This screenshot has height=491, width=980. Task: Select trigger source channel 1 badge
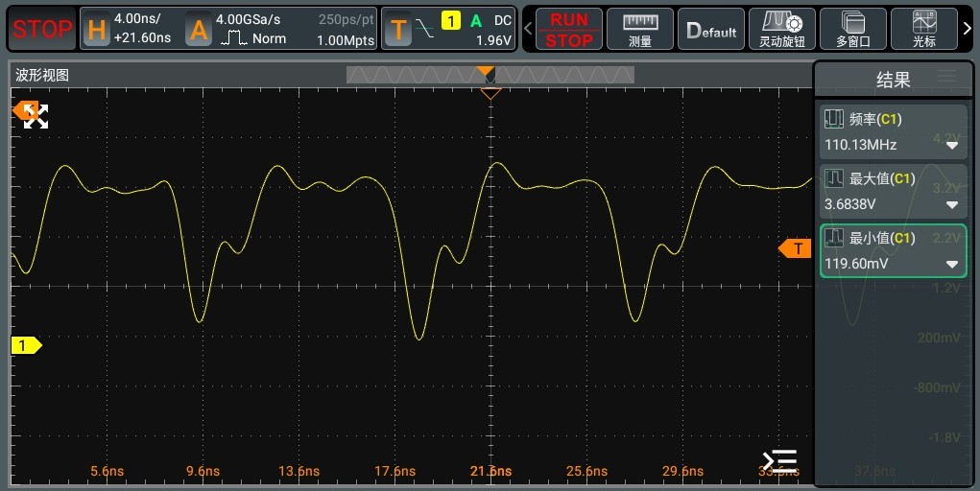pos(450,20)
